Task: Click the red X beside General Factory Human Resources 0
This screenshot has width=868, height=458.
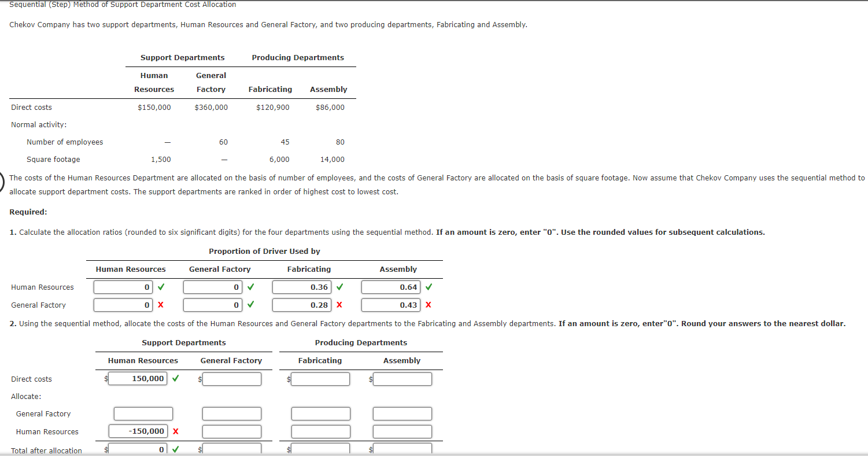Action: coord(161,305)
